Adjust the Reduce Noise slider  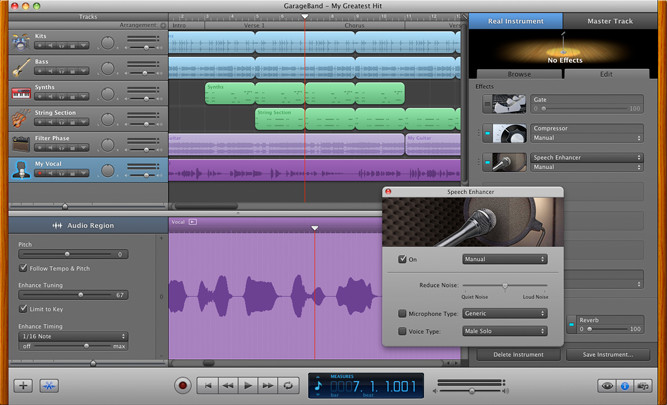pos(505,285)
